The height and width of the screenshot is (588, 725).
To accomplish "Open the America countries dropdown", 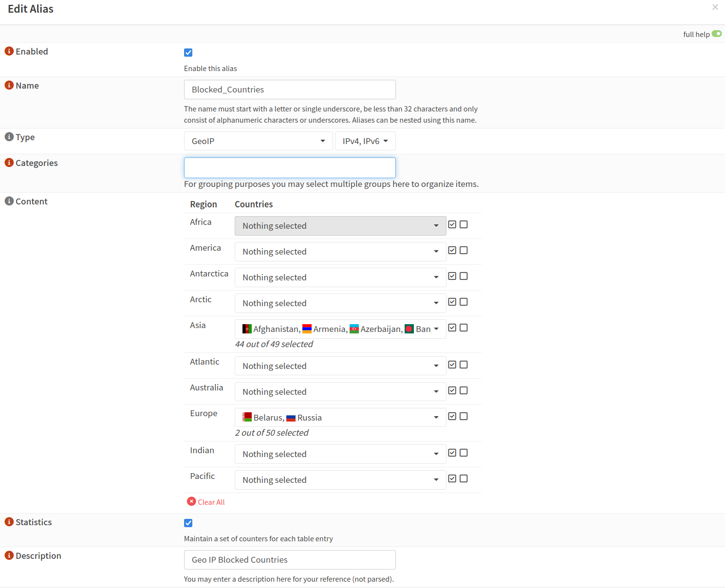I will (x=340, y=252).
